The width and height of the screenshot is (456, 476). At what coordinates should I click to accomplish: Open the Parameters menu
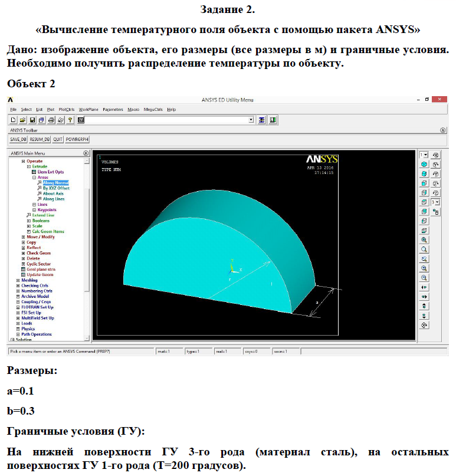click(x=113, y=110)
